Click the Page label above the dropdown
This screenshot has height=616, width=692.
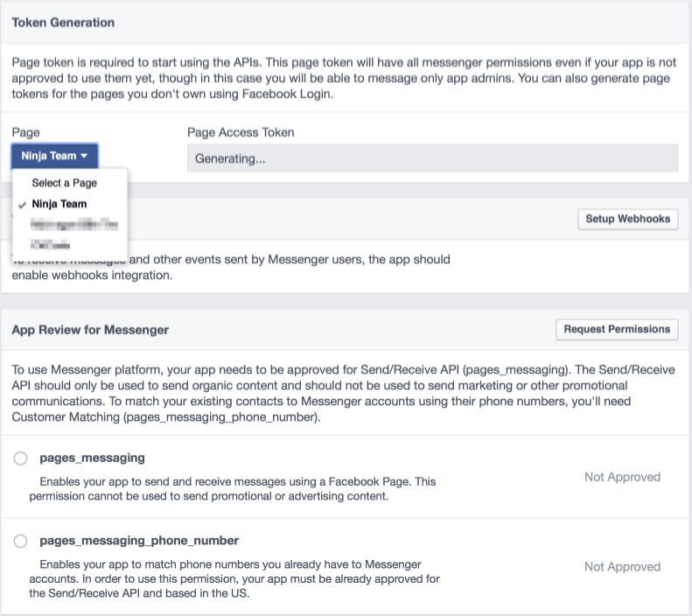pos(25,132)
